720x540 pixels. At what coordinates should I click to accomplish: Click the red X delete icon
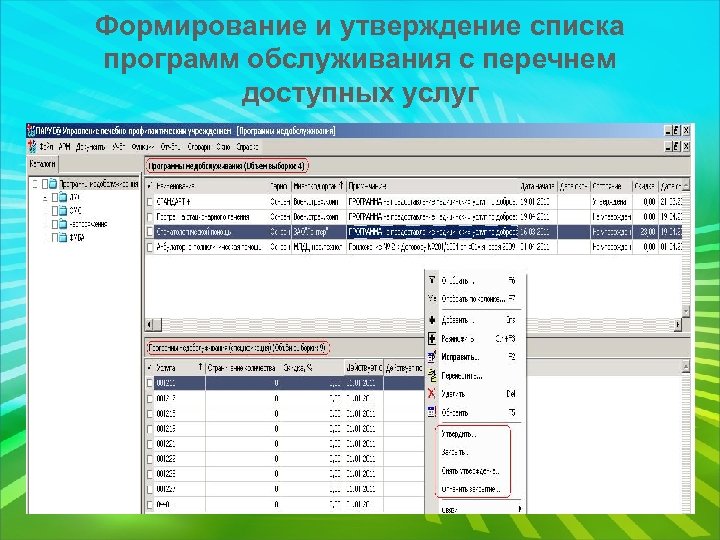(x=432, y=394)
